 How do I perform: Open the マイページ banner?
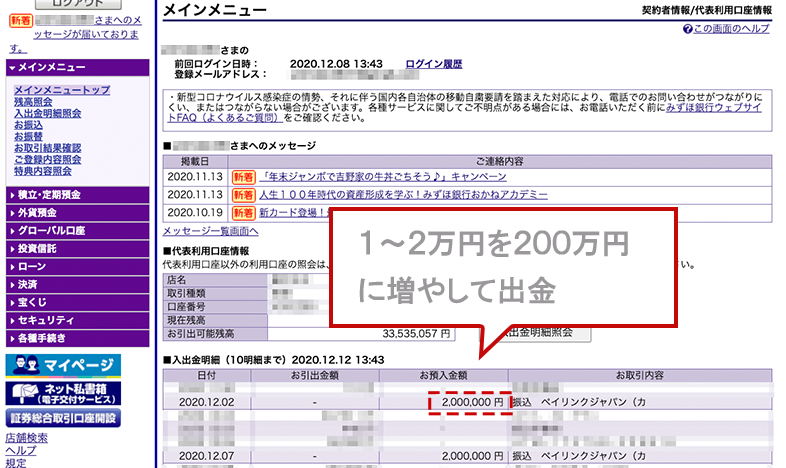pyautogui.click(x=63, y=365)
